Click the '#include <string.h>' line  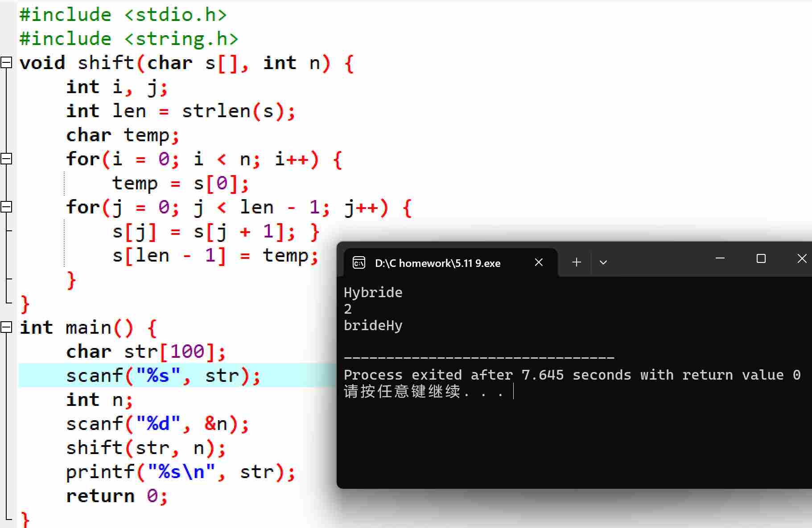click(129, 39)
